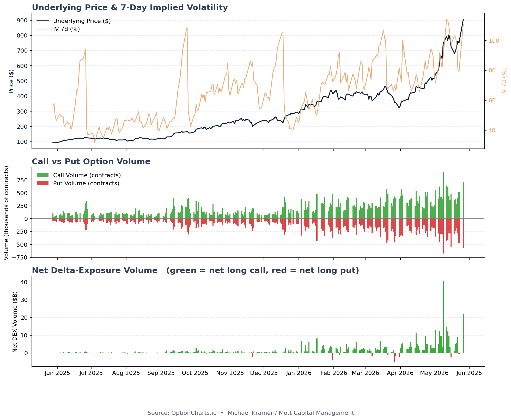The height and width of the screenshot is (420, 511).
Task: Click the 'Call Volume (contracts)' legend label
Action: pos(87,175)
